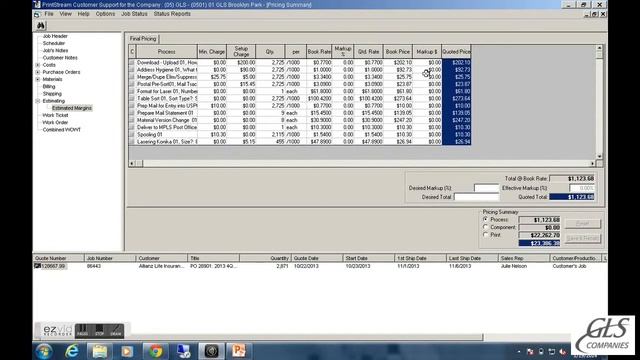This screenshot has width=640, height=360.
Task: Collapse the Estimating tree node
Action: (38, 101)
